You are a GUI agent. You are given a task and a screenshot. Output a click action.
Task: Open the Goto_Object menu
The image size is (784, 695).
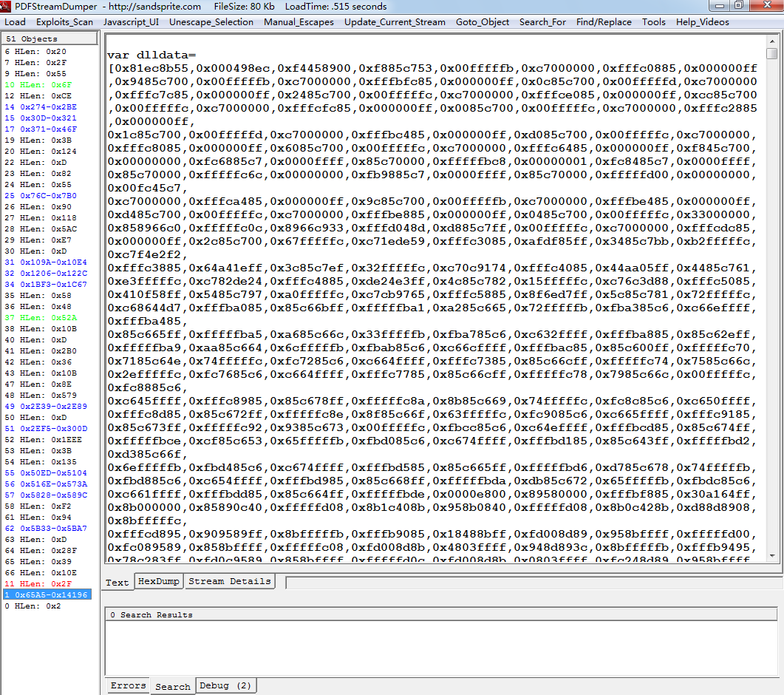point(482,22)
